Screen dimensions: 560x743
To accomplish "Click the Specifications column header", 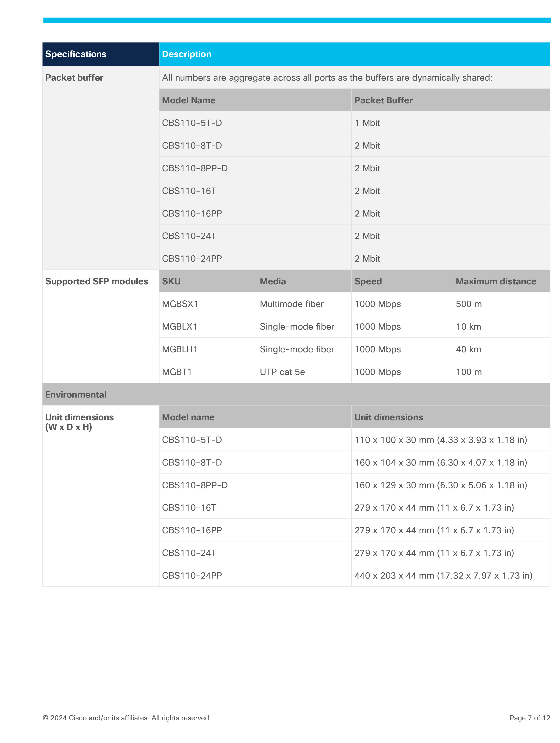I will pos(75,54).
